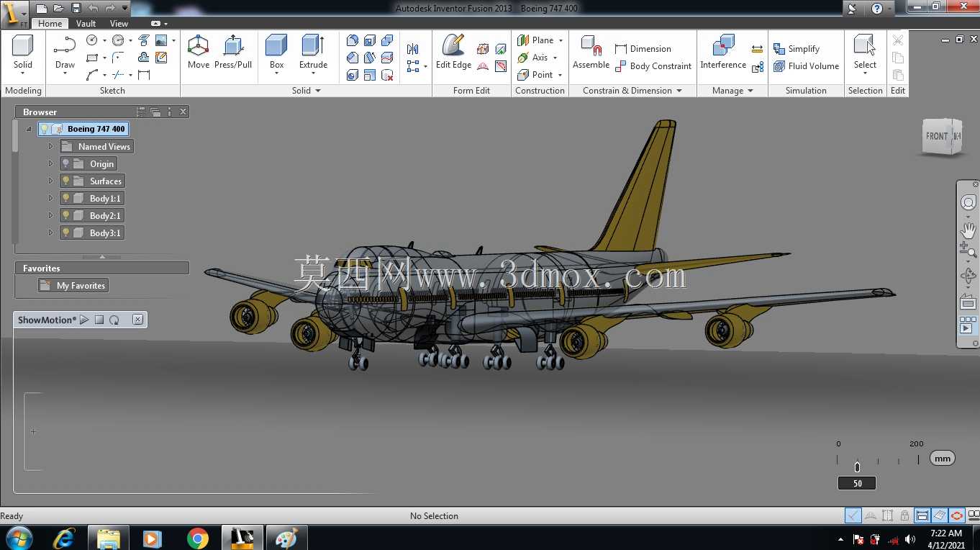Open My Favorites folder

point(73,286)
